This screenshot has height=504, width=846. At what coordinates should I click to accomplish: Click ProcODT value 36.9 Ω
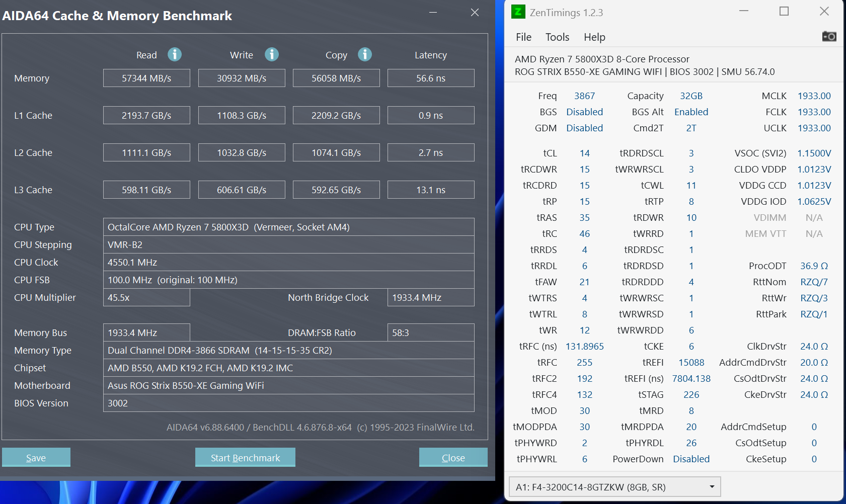pos(814,266)
